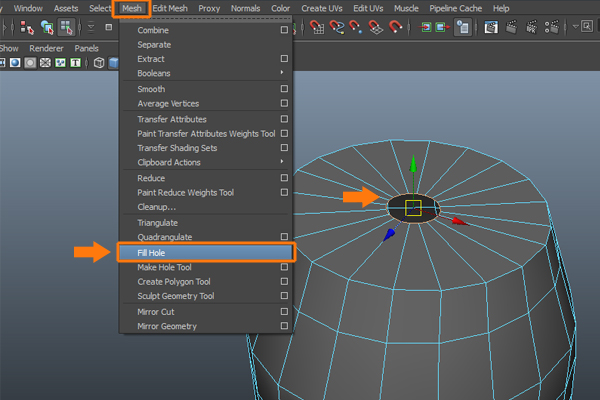Viewport: 600px width, 400px height.
Task: Open the Edit Mesh menu
Action: [x=171, y=8]
